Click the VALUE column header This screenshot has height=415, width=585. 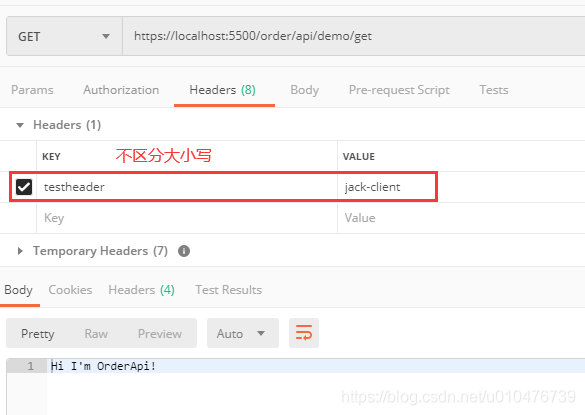coord(359,157)
